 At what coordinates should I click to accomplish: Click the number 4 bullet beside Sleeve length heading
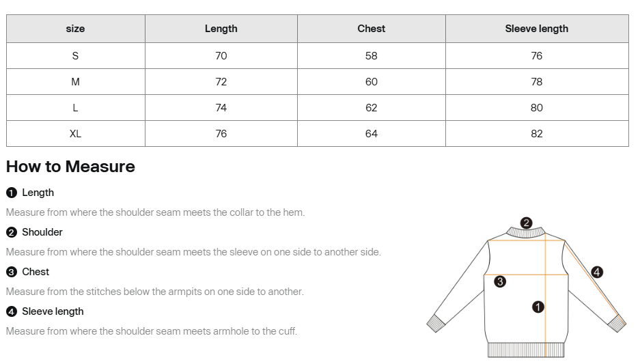click(x=11, y=311)
